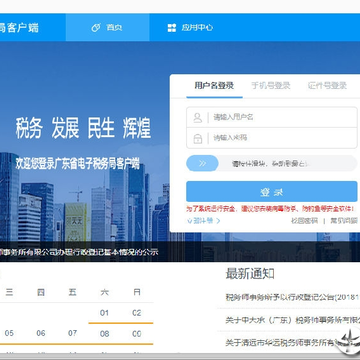The image size is (360, 360).
Task: Click the 五 weekday column header
Action: (x=72, y=292)
